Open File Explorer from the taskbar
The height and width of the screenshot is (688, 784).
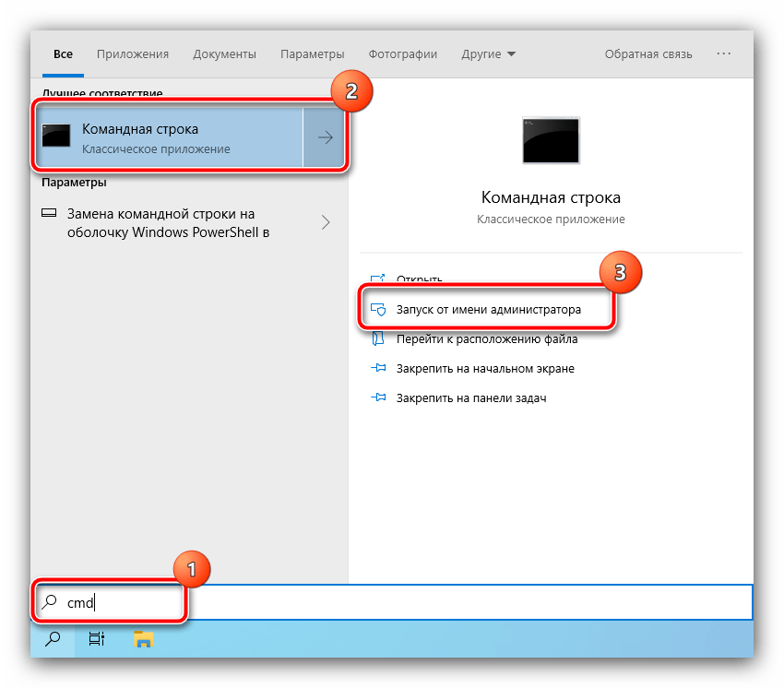(142, 638)
